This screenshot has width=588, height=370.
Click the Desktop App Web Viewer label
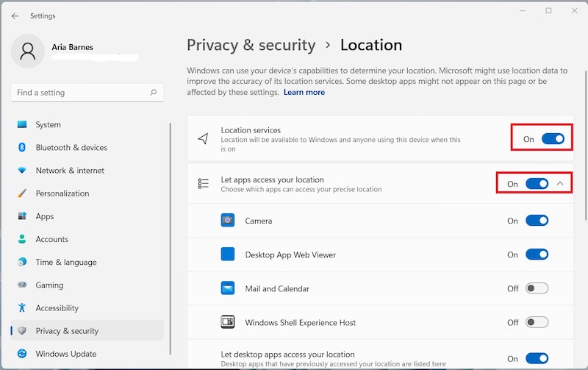click(290, 255)
